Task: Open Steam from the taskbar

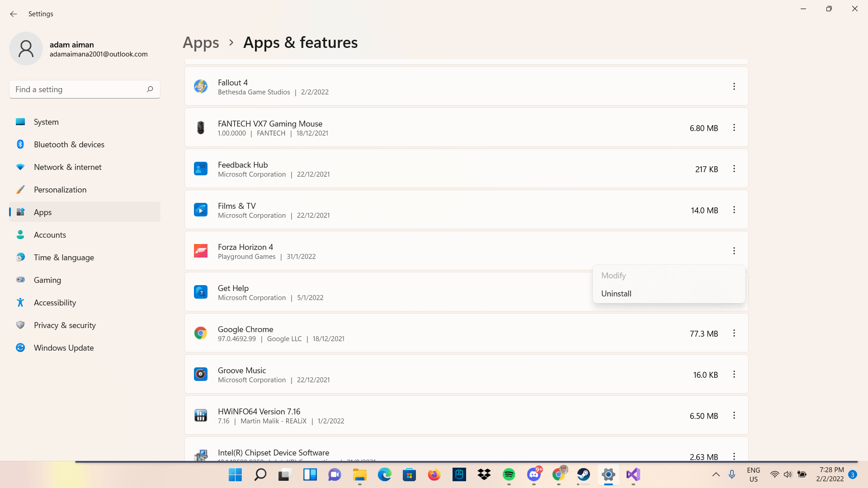Action: [584, 474]
